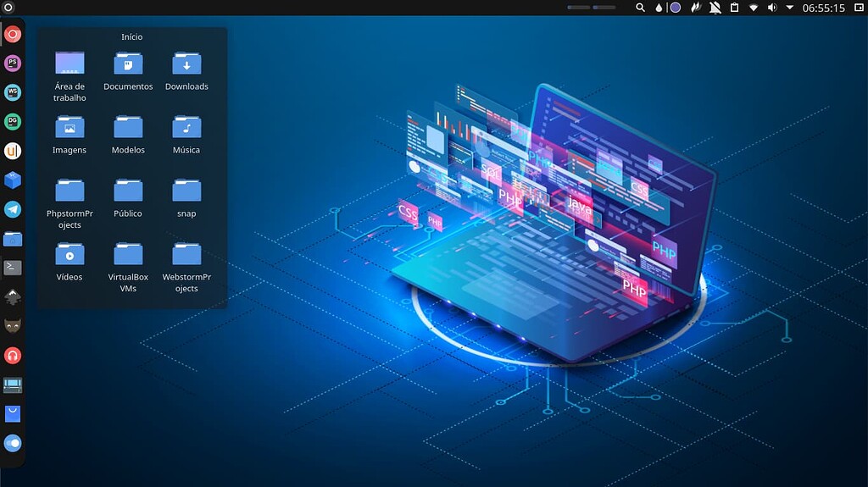Launch DataGrip from the dock

coord(13,121)
